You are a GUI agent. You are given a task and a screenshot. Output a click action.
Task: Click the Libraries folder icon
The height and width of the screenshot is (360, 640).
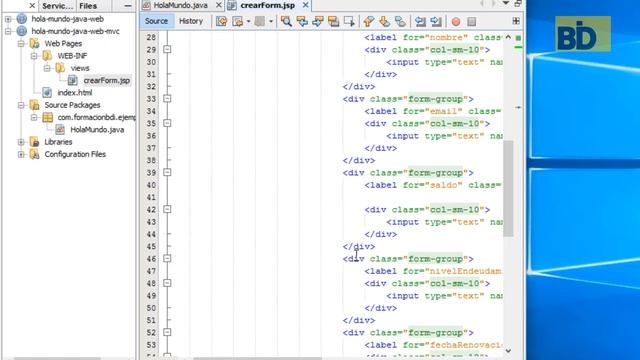coord(34,142)
